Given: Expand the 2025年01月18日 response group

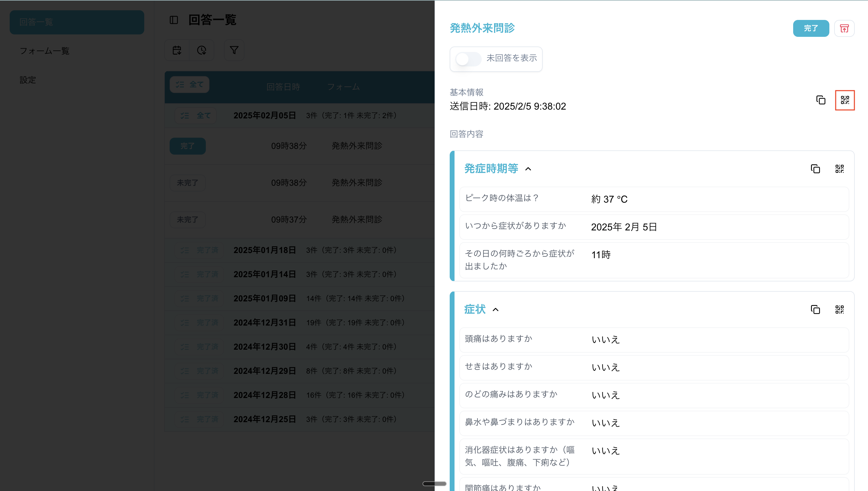Looking at the screenshot, I should point(264,250).
